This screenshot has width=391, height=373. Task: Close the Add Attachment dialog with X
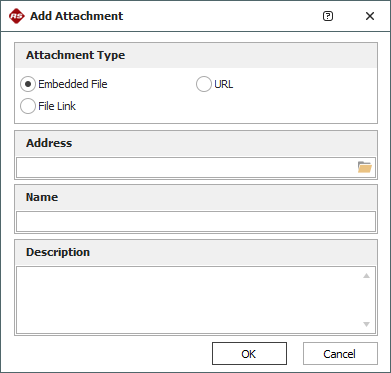[x=370, y=16]
